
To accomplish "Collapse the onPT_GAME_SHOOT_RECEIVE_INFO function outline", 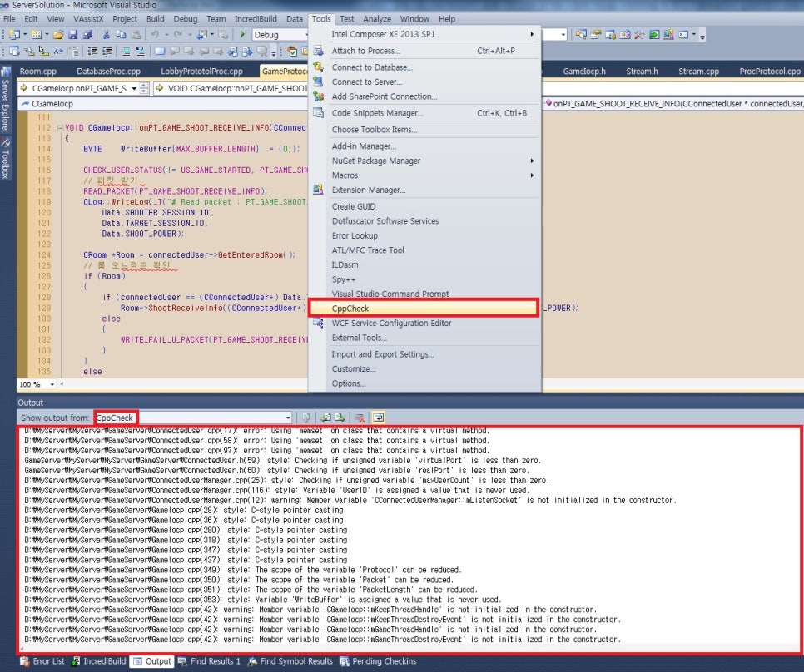I will pos(60,127).
